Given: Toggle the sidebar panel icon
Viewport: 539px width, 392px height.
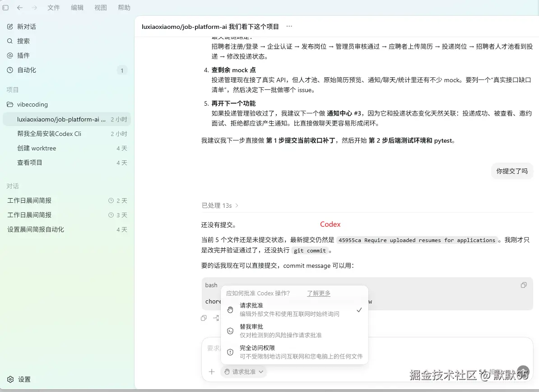Looking at the screenshot, I should [5, 8].
